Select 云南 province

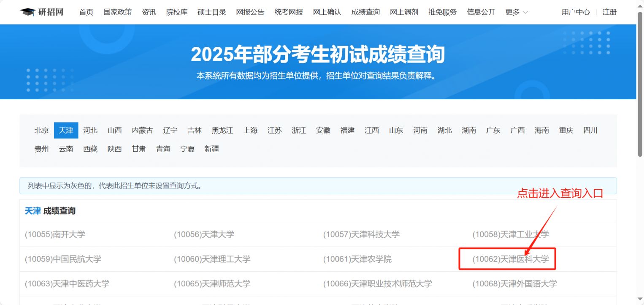point(66,149)
